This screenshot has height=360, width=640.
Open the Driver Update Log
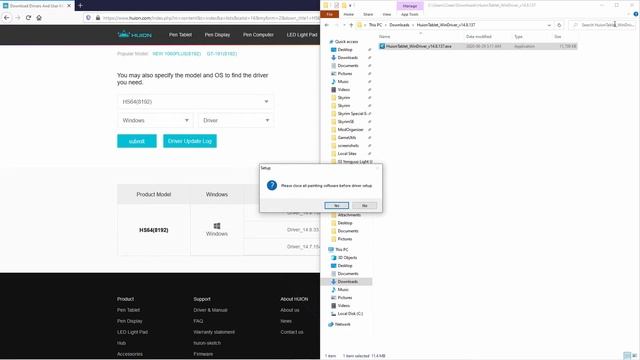coord(190,141)
